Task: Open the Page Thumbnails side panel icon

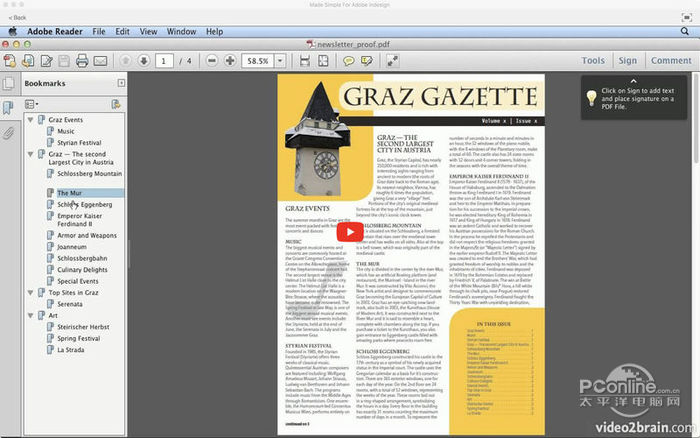Action: pyautogui.click(x=8, y=83)
